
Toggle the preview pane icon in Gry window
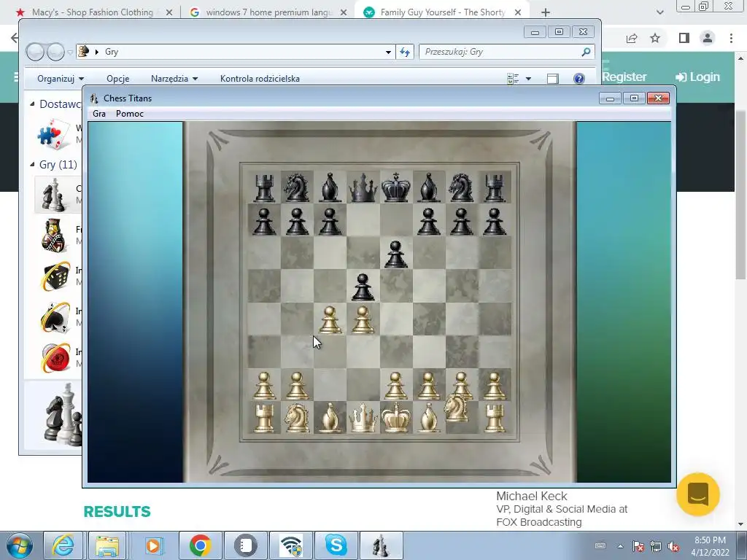[553, 79]
